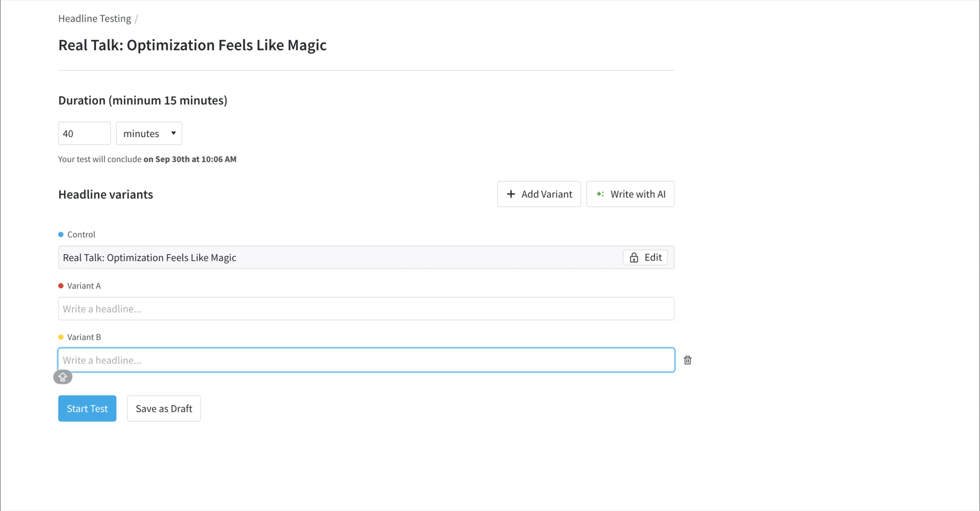Click the gray shift-arrow badge icon
The image size is (980, 511).
click(63, 377)
